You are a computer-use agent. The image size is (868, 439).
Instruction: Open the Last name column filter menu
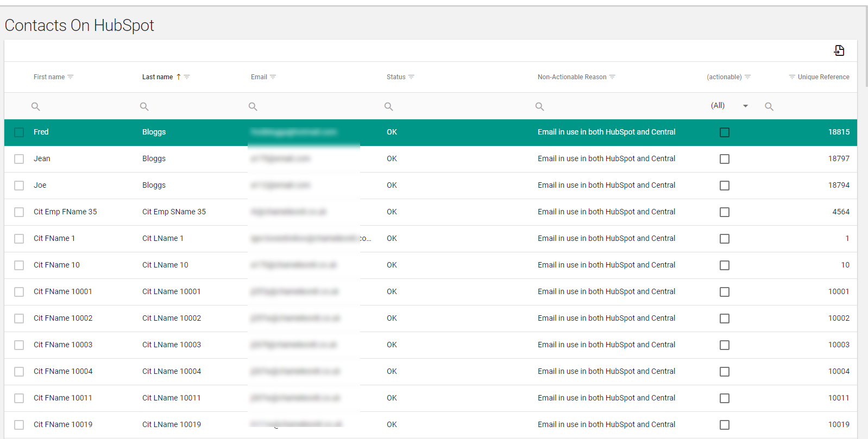tap(187, 77)
